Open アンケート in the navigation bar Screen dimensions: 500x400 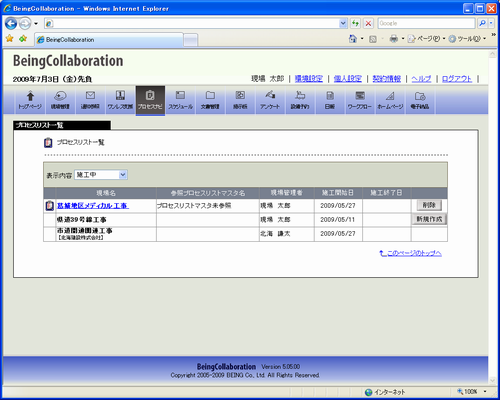[270, 100]
